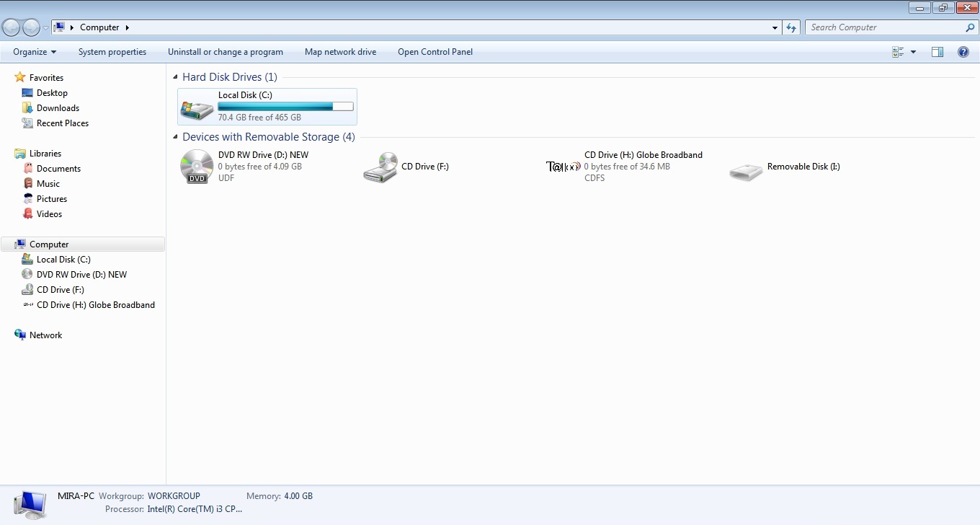
Task: Refresh the Computer view
Action: 791,27
